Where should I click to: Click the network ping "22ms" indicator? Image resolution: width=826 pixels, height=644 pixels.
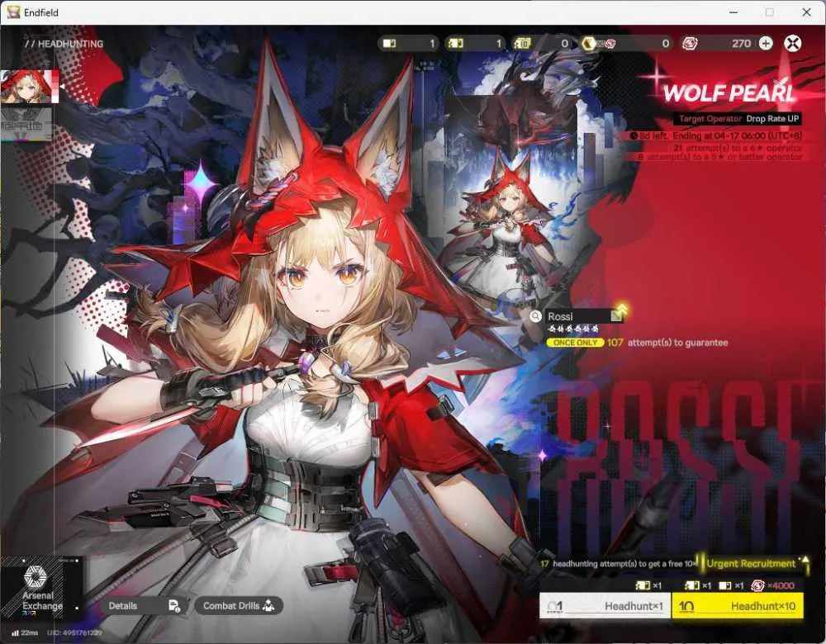click(25, 632)
